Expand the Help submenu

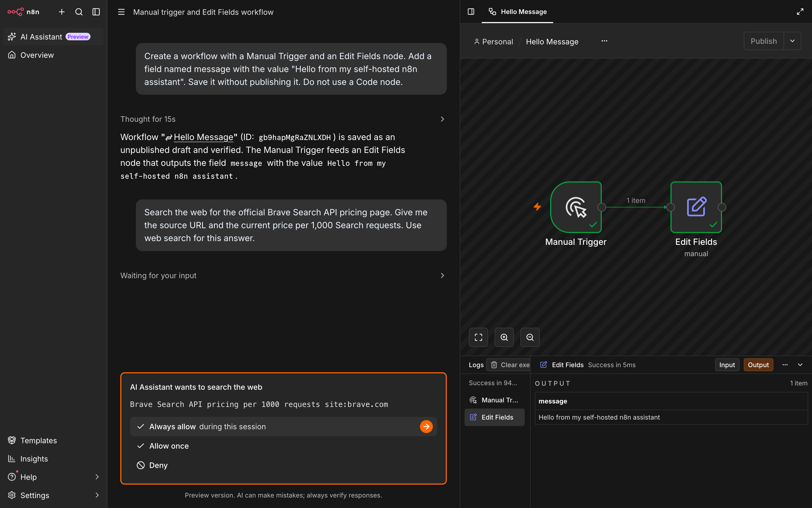tap(54, 477)
